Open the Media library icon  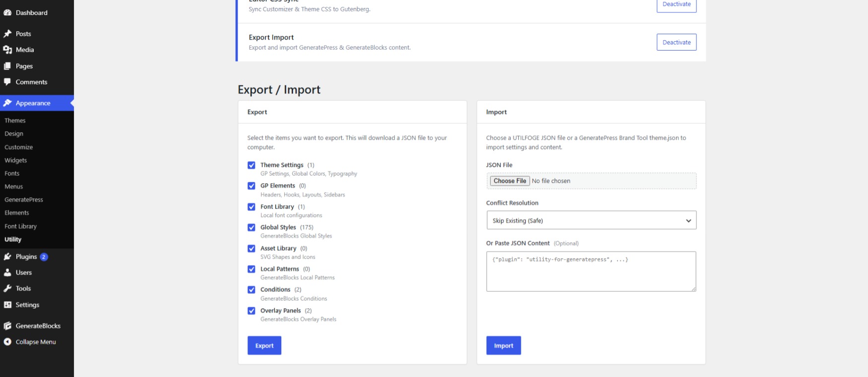tap(7, 50)
